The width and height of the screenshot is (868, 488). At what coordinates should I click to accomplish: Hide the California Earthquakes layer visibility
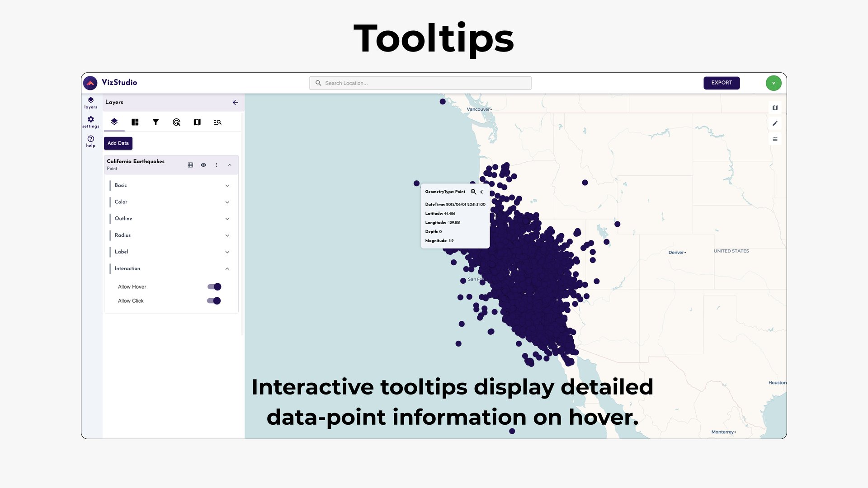[203, 164]
